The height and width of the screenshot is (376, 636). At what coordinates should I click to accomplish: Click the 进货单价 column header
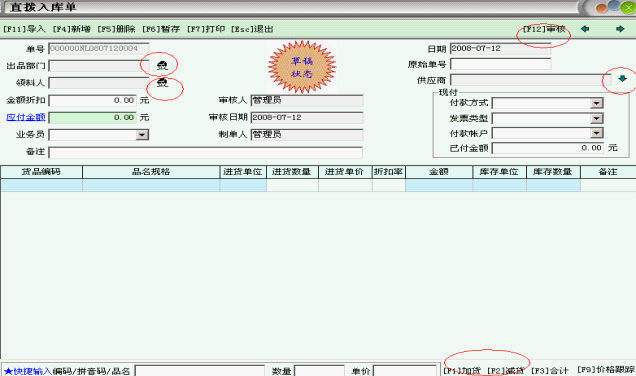pyautogui.click(x=345, y=172)
